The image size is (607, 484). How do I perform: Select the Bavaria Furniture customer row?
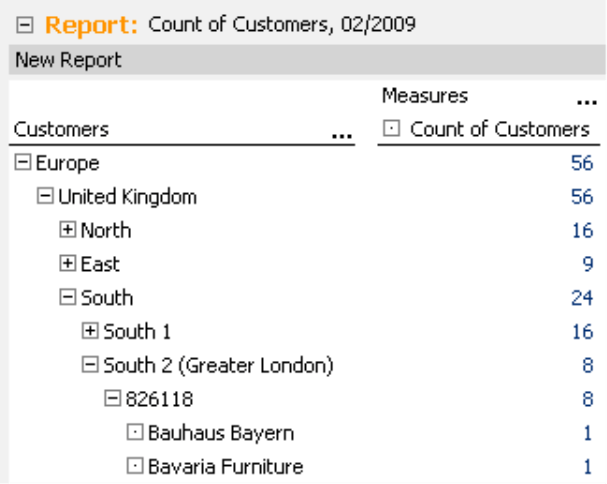point(306,467)
